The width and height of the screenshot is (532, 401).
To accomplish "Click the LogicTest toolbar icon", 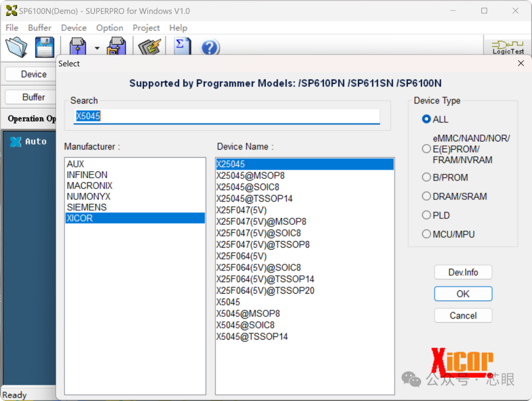I will 507,47.
